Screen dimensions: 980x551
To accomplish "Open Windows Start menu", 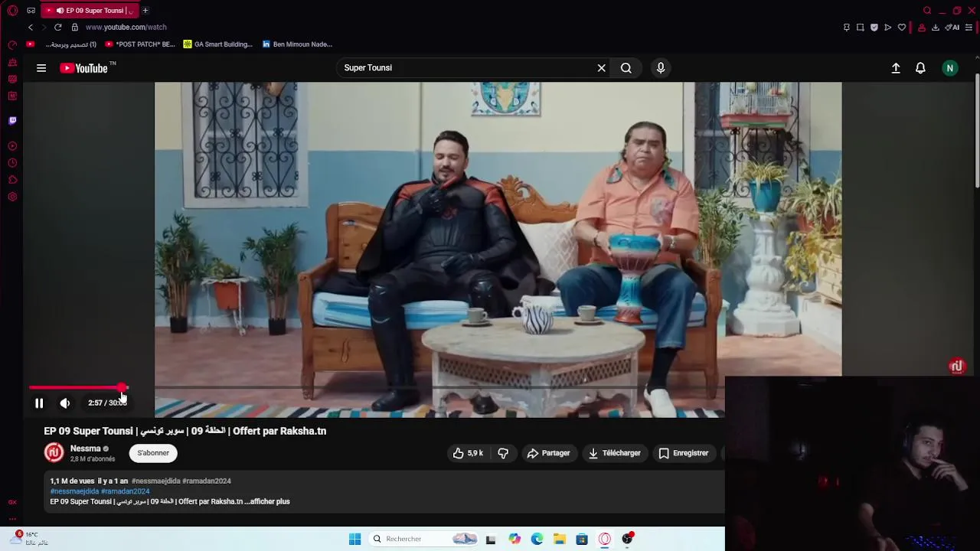I will click(354, 540).
